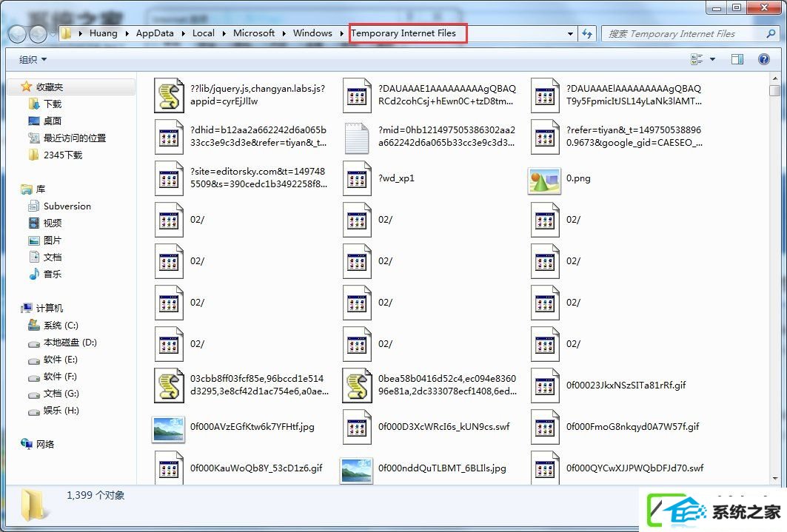
Task: Go forward with the forward arrow
Action: point(38,34)
